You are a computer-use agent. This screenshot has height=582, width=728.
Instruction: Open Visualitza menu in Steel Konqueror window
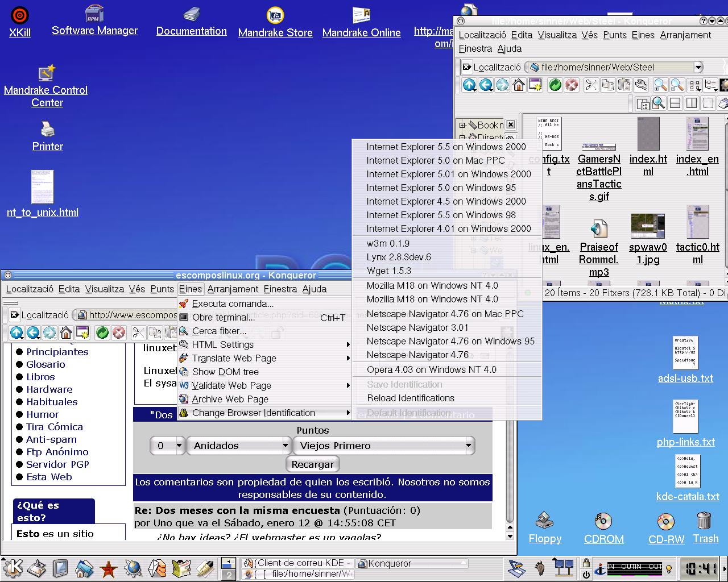tap(557, 35)
